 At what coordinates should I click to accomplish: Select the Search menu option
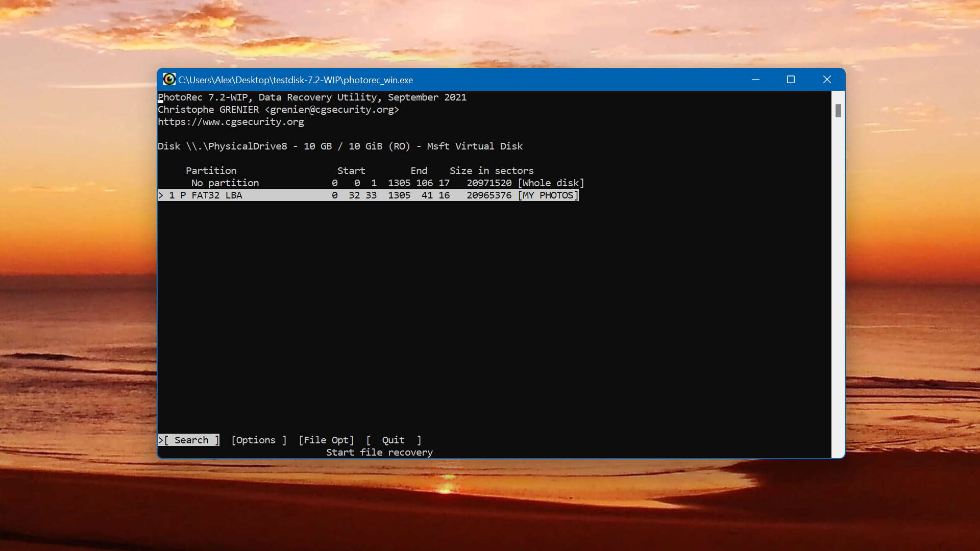click(x=189, y=440)
